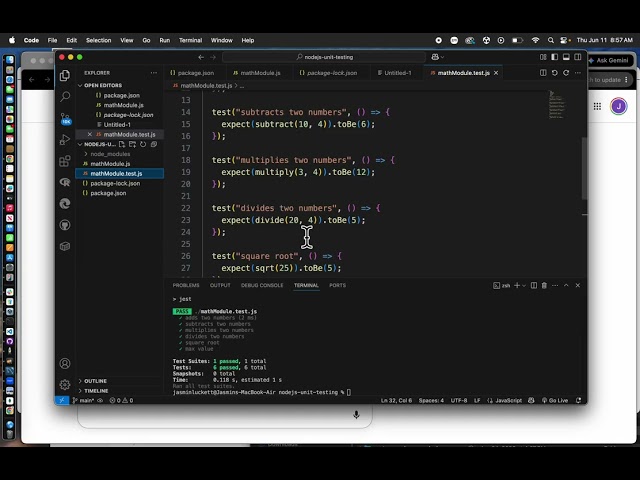Split the terminal panel

coord(533,285)
